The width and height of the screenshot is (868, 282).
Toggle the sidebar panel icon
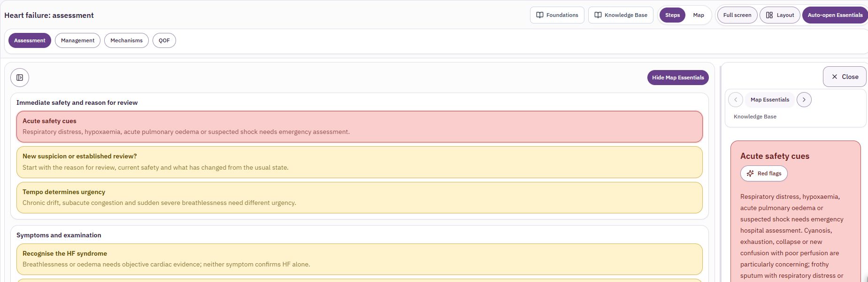20,78
